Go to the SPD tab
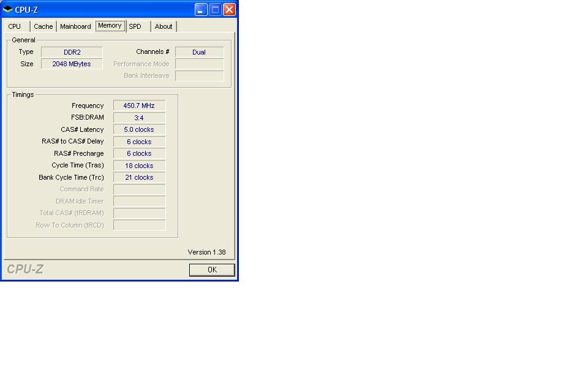The image size is (588, 368). click(135, 26)
